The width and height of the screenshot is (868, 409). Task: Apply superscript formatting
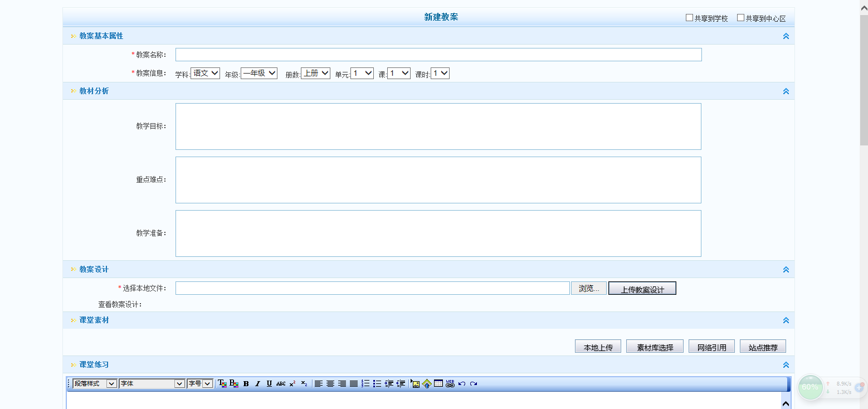click(x=292, y=383)
